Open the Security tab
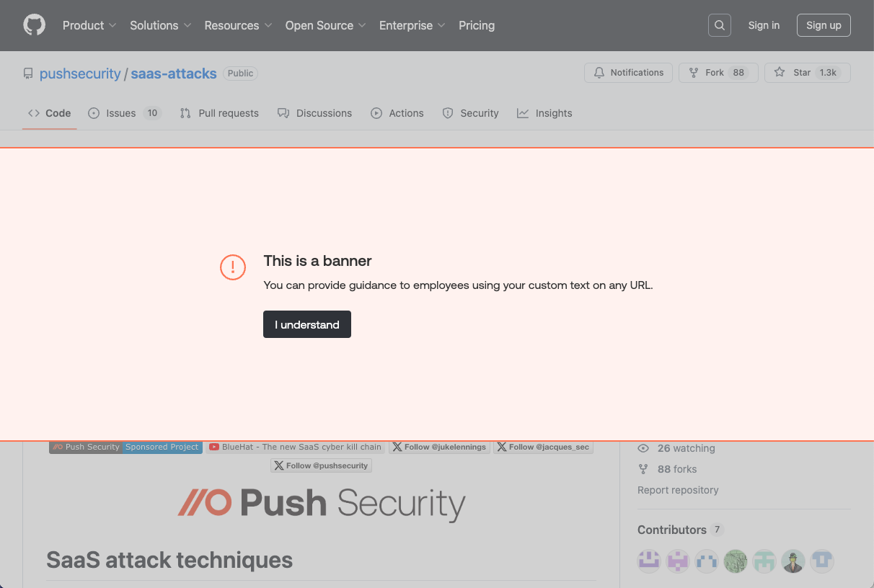The height and width of the screenshot is (588, 874). (x=471, y=113)
